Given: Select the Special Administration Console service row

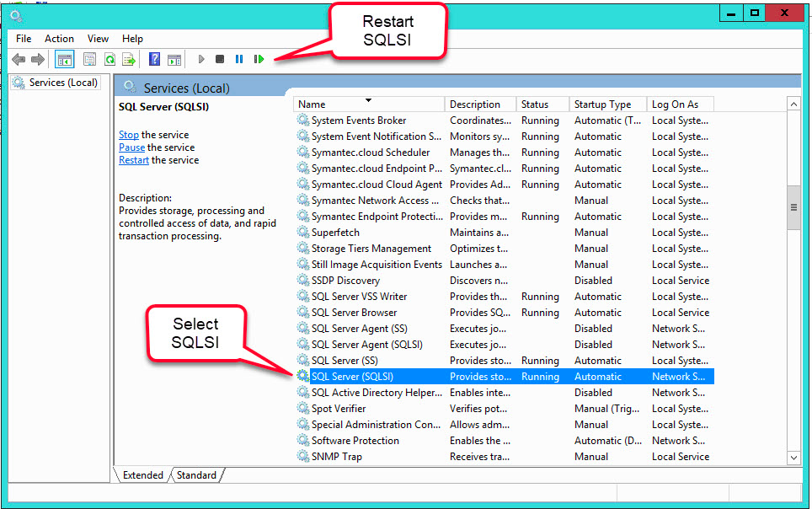Looking at the screenshot, I should pos(505,425).
